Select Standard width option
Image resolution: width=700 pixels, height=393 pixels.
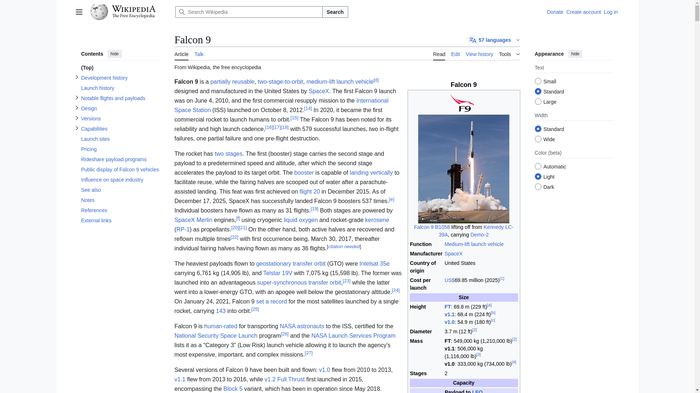coord(538,129)
